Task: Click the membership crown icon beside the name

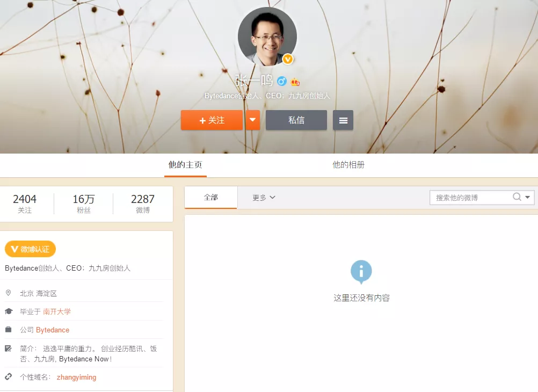Action: coord(295,82)
